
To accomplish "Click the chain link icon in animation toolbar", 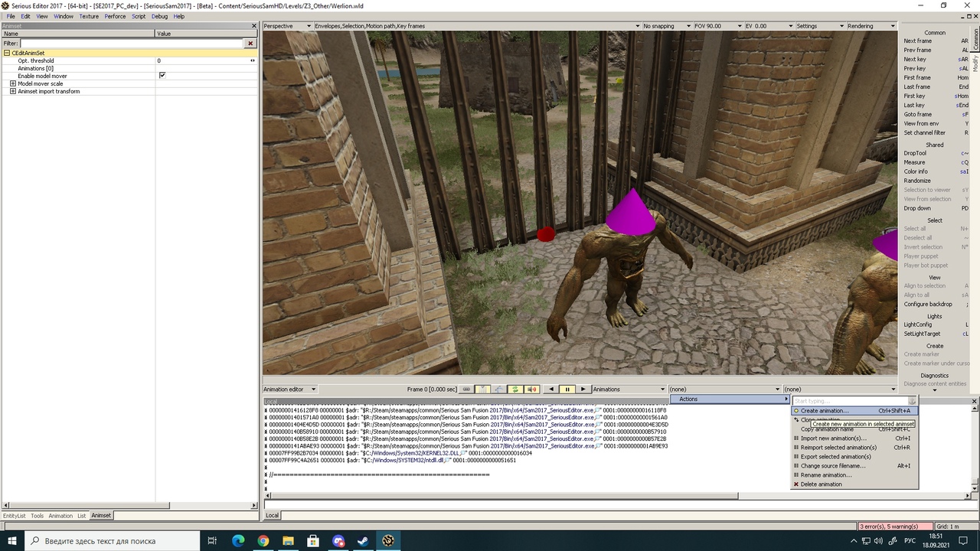I will [467, 390].
